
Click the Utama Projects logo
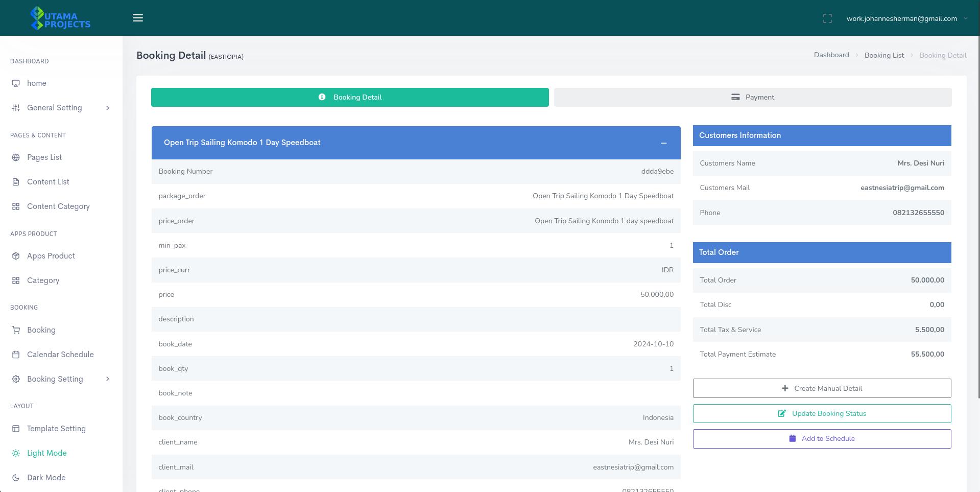coord(60,18)
